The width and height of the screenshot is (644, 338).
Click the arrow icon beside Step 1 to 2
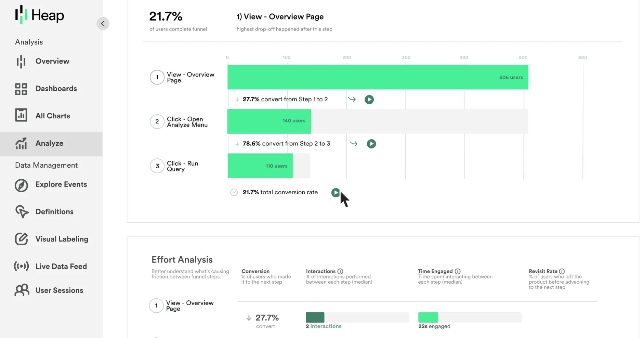click(352, 100)
